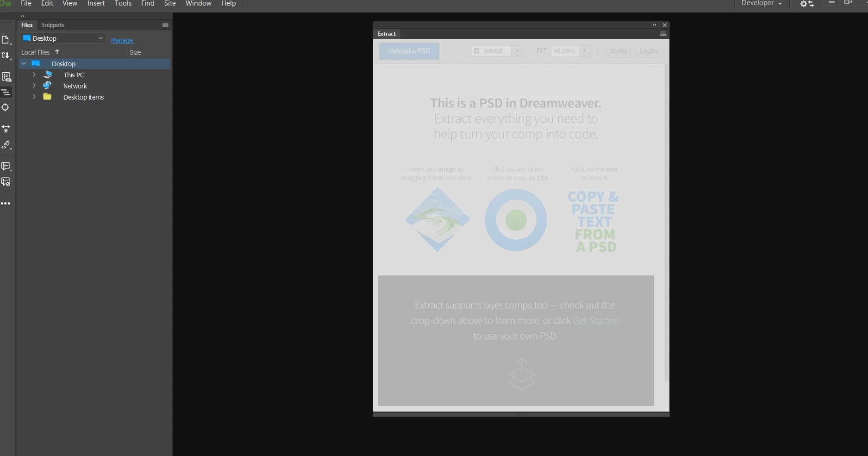The image size is (868, 456).
Task: Click the Dreamweaver Dw logo
Action: 6,4
